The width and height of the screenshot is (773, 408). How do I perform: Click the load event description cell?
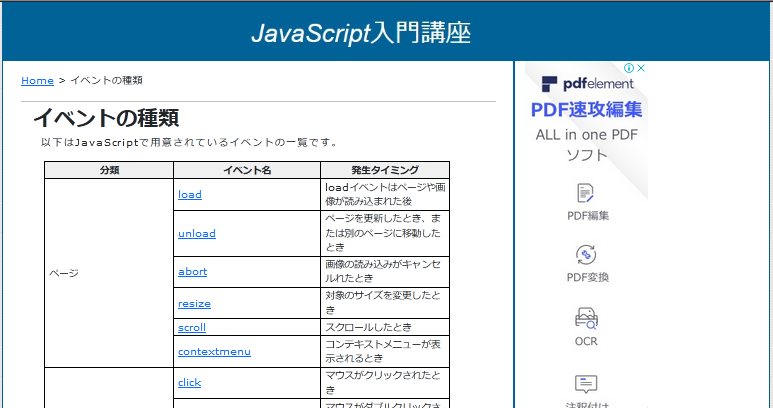[385, 194]
